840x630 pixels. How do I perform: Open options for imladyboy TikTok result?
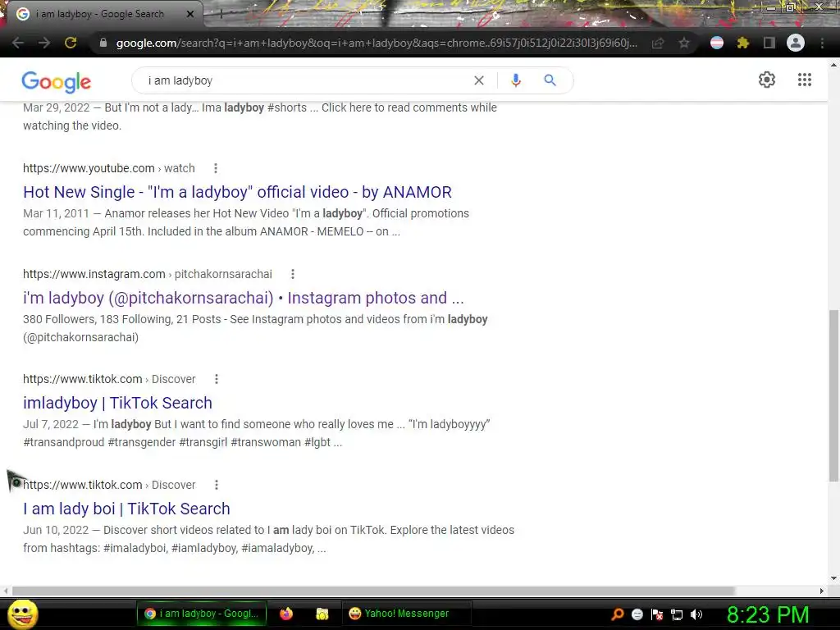217,379
